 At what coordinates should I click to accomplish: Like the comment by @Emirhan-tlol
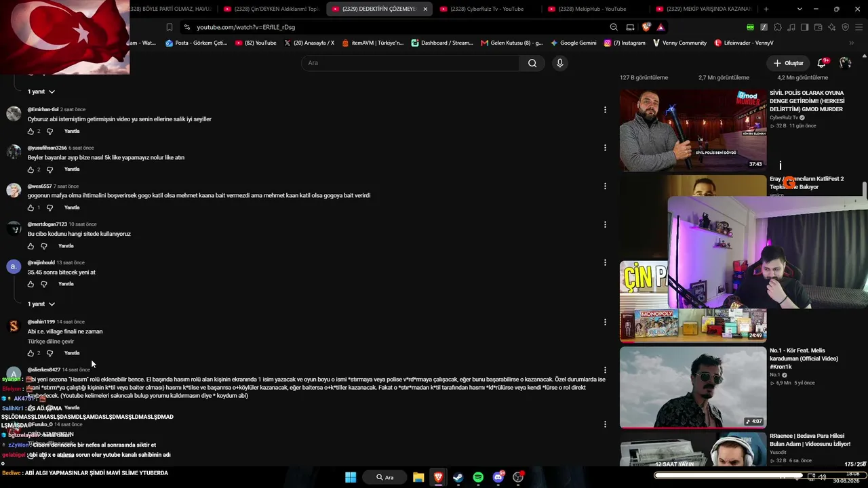coord(31,131)
